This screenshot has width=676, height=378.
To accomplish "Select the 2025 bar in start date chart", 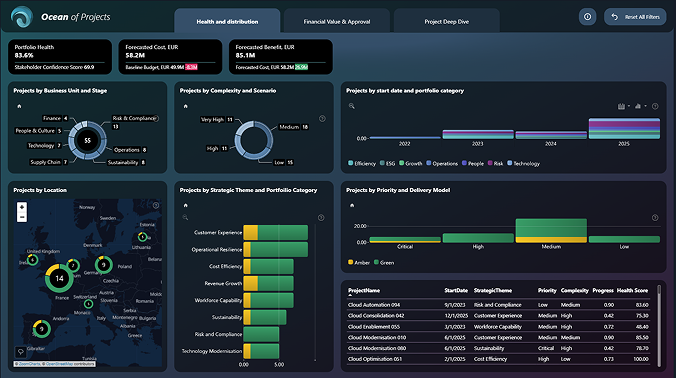I will coord(624,128).
